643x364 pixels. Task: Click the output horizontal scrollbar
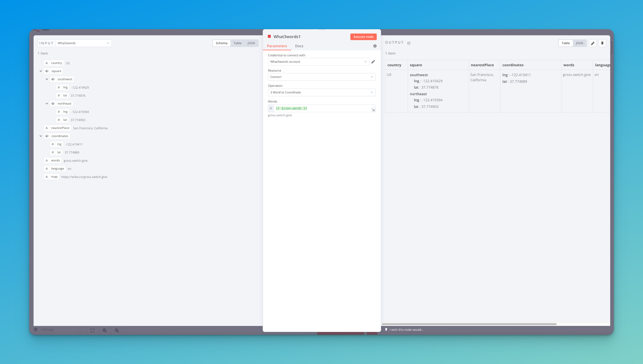(469, 324)
